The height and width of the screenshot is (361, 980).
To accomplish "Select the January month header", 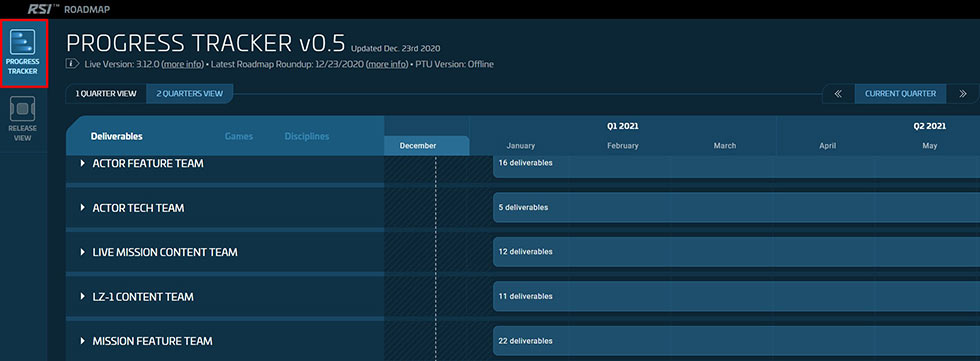I will 521,146.
